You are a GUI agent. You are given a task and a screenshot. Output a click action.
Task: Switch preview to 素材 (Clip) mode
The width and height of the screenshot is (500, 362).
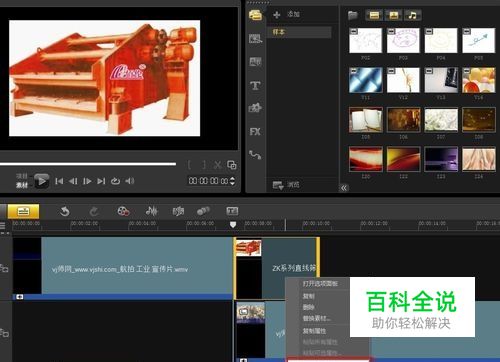pyautogui.click(x=22, y=185)
